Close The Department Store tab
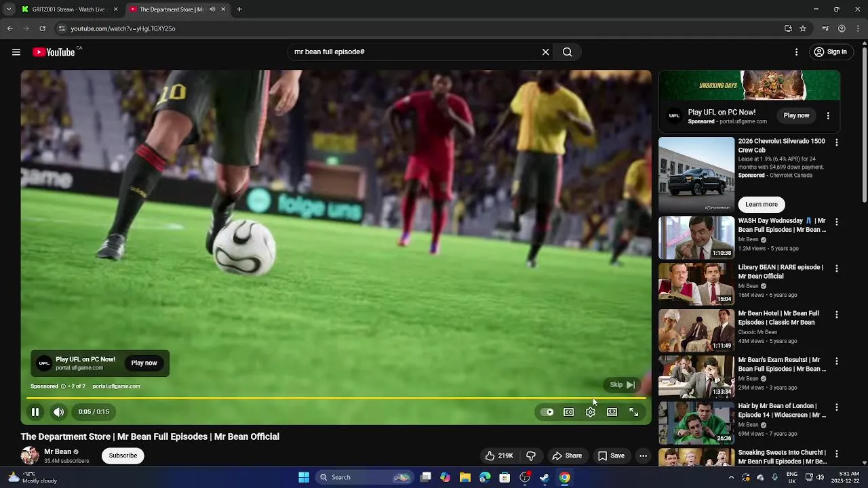This screenshot has width=868, height=488. click(223, 9)
